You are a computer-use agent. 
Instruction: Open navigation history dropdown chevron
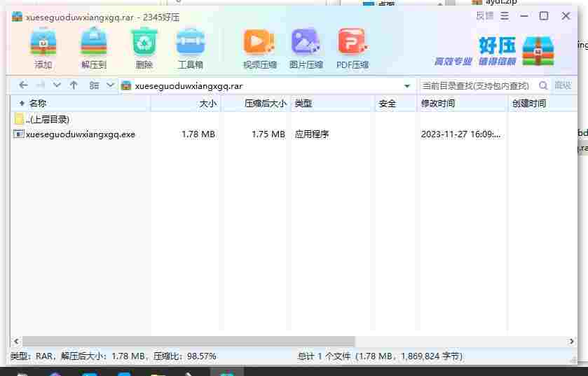coord(57,85)
